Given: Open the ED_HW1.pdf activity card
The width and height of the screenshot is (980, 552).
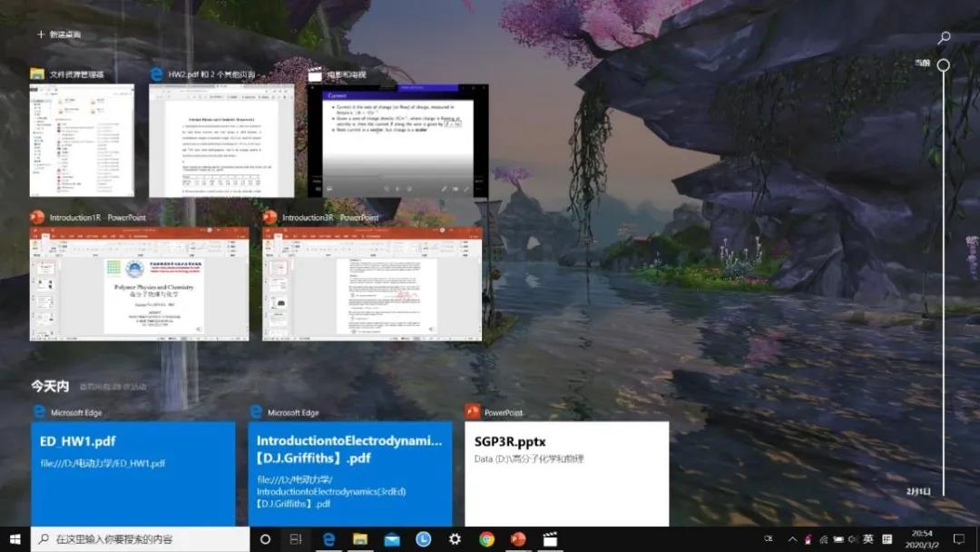Looking at the screenshot, I should tap(133, 474).
